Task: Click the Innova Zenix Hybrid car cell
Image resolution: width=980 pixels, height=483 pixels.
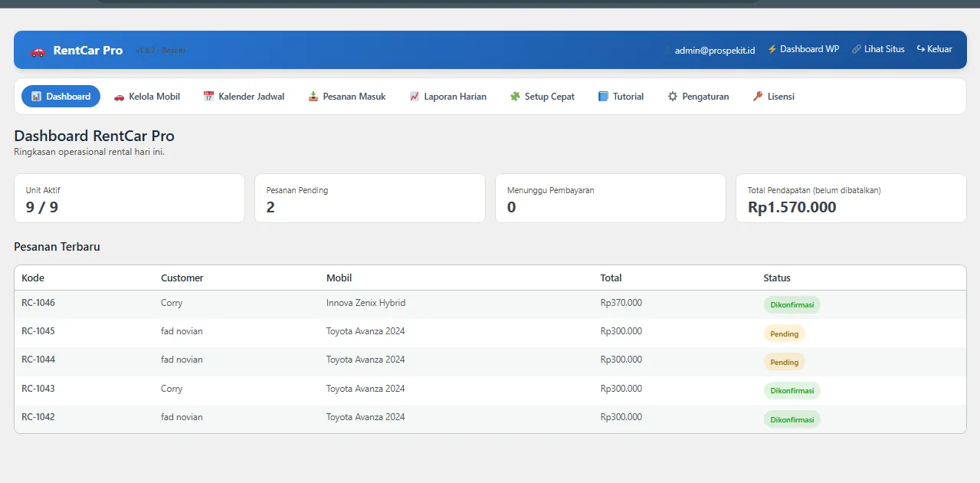Action: point(365,303)
